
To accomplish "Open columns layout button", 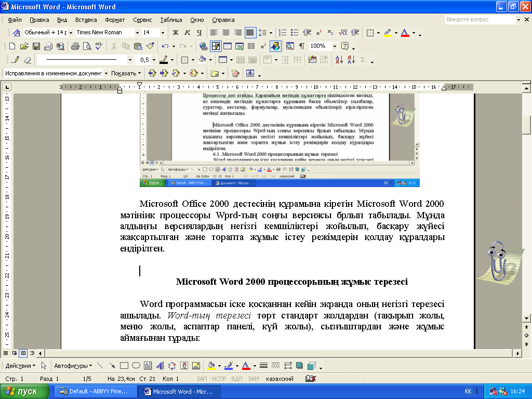I will pyautogui.click(x=251, y=46).
